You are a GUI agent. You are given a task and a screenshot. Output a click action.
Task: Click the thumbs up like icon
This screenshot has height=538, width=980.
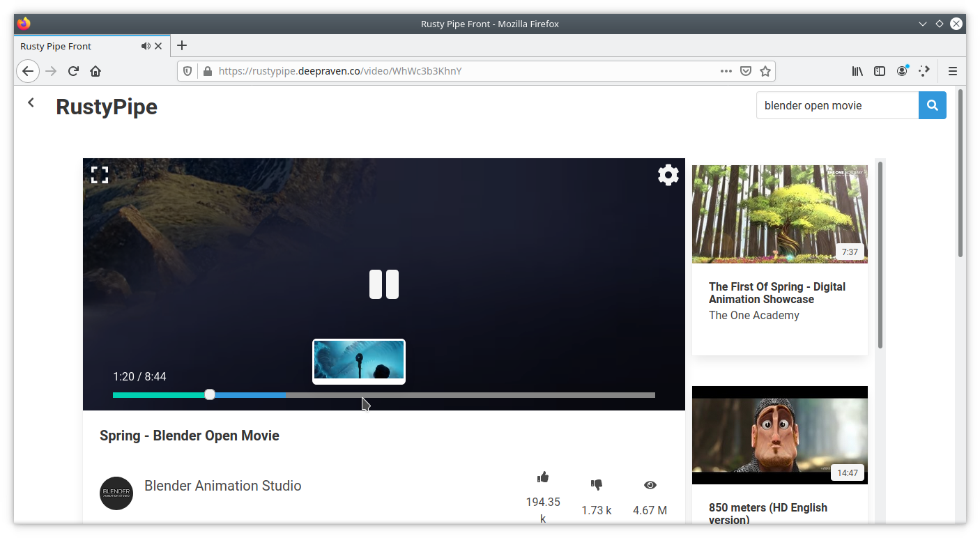543,477
